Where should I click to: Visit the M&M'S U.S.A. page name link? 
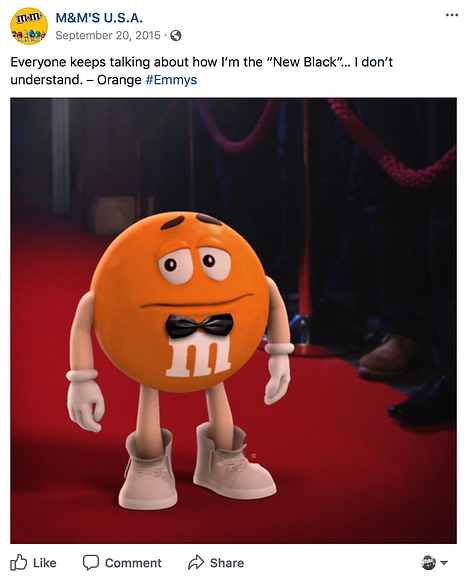(x=99, y=18)
